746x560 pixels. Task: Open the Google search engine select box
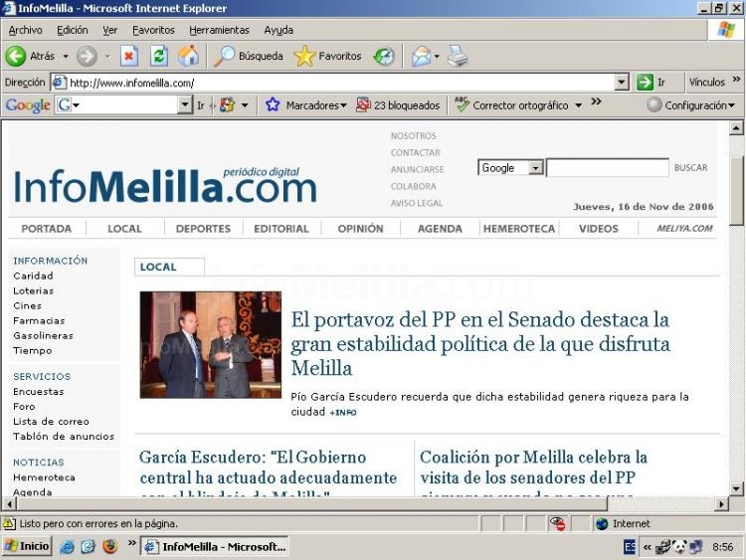click(510, 167)
